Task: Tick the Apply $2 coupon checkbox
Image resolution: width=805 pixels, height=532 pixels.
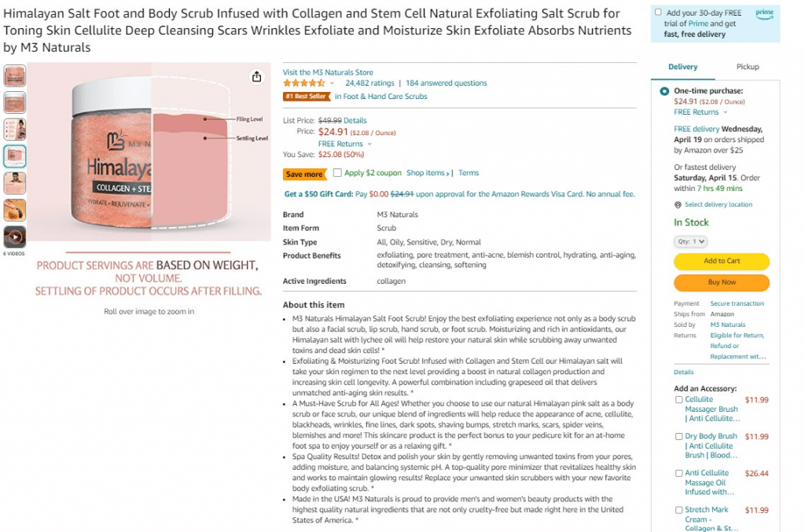Action: [x=337, y=173]
